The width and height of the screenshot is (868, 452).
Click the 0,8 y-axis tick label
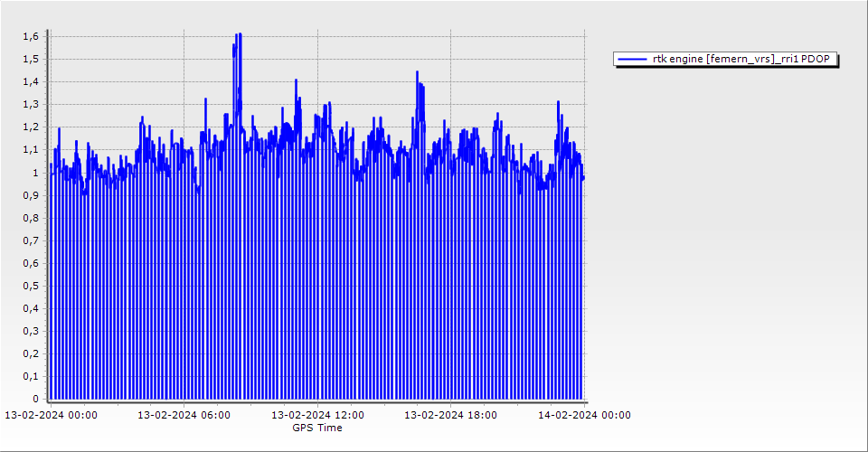coord(30,218)
